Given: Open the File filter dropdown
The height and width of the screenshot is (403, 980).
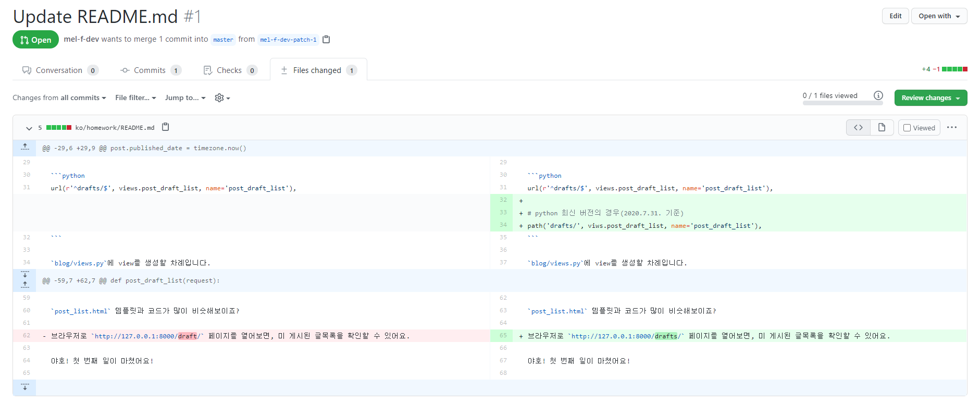Looking at the screenshot, I should (x=135, y=97).
